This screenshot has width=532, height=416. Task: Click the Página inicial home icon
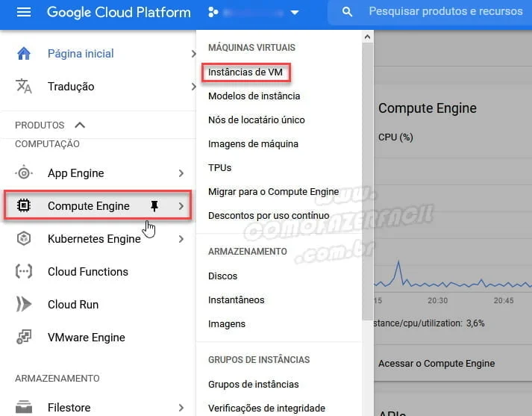point(24,54)
